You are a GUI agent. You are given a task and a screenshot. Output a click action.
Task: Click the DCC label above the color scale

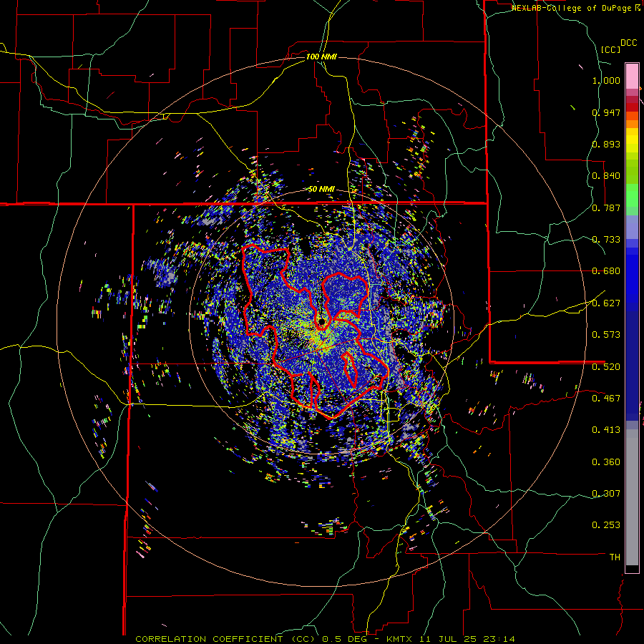point(629,43)
